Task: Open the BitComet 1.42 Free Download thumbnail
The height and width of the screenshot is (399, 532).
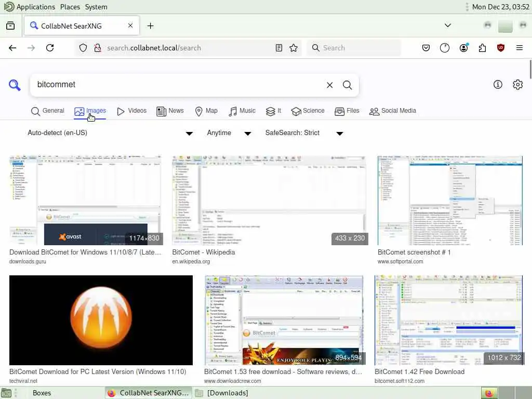Action: pos(449,320)
